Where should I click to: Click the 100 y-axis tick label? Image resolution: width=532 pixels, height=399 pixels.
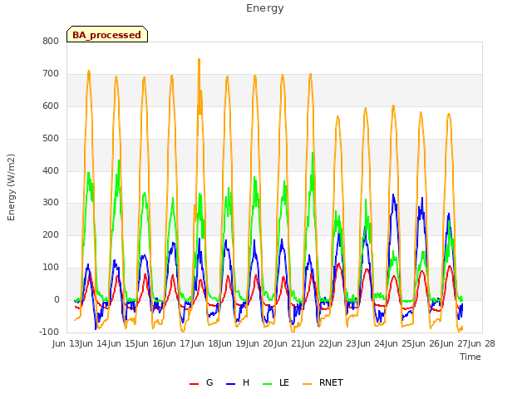pos(51,268)
